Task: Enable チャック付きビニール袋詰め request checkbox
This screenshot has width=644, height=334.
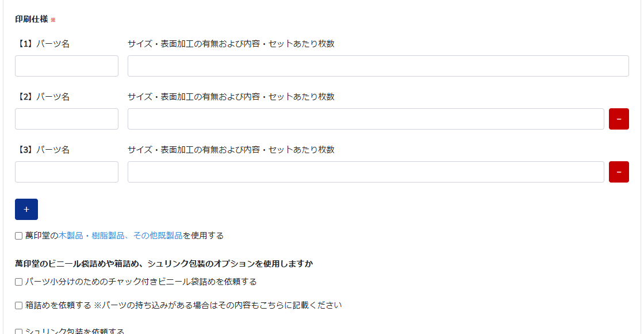Action: pyautogui.click(x=18, y=282)
